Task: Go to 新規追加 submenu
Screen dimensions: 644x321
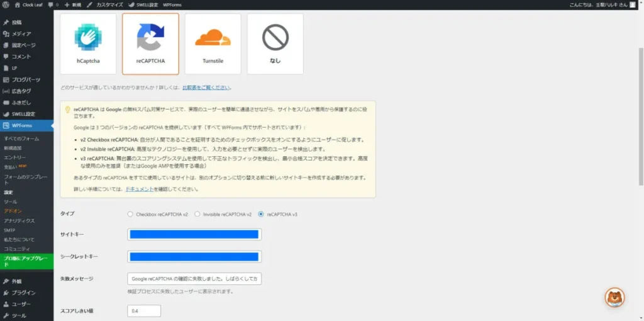Action: tap(13, 148)
